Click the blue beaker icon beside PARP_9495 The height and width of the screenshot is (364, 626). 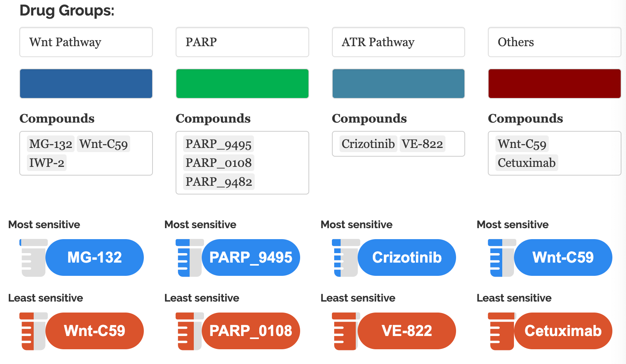[x=189, y=258]
